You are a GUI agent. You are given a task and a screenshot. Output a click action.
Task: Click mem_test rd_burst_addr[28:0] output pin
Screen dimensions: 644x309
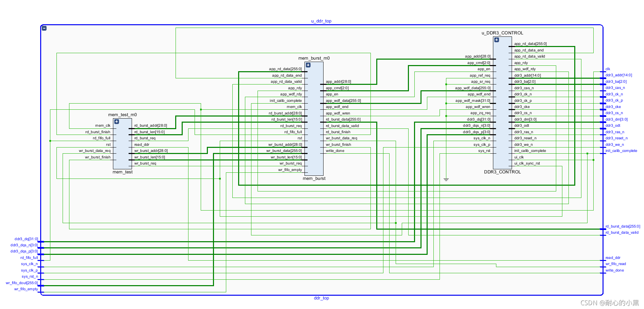click(x=150, y=126)
